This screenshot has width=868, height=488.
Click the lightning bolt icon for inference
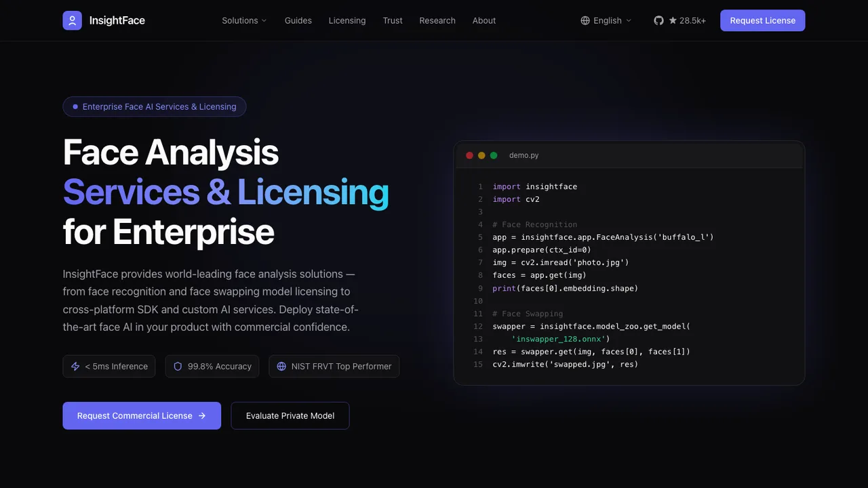[x=75, y=366]
